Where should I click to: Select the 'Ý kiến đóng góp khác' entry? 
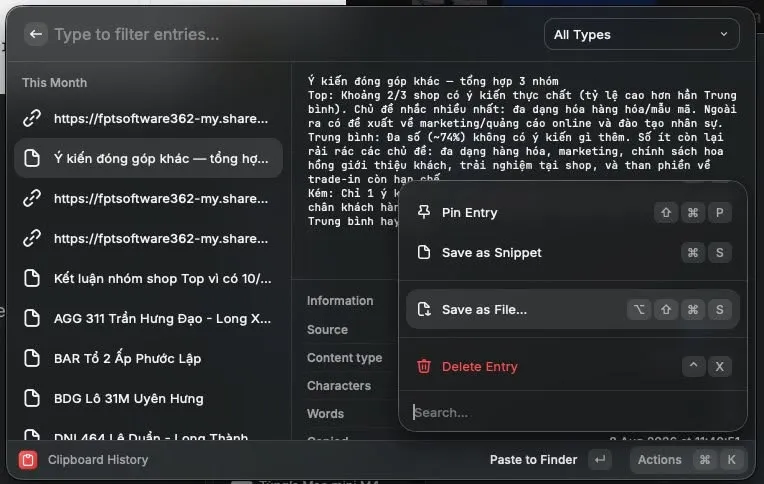pos(149,158)
